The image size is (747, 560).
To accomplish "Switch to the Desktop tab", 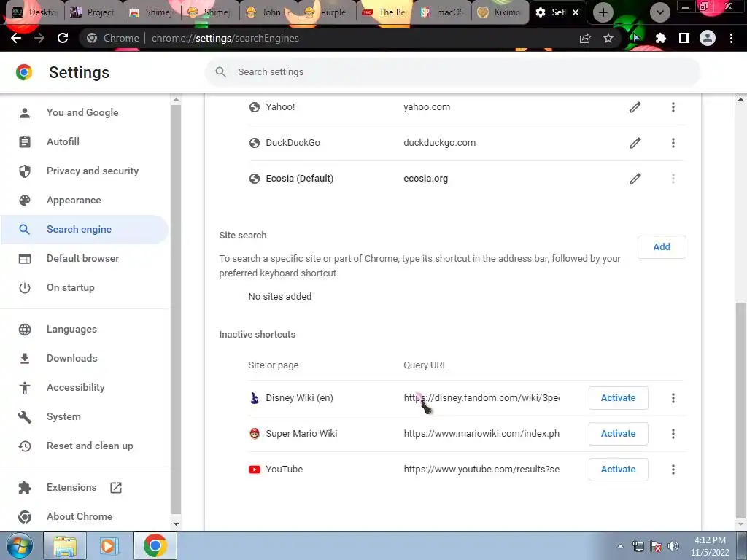I will point(34,12).
